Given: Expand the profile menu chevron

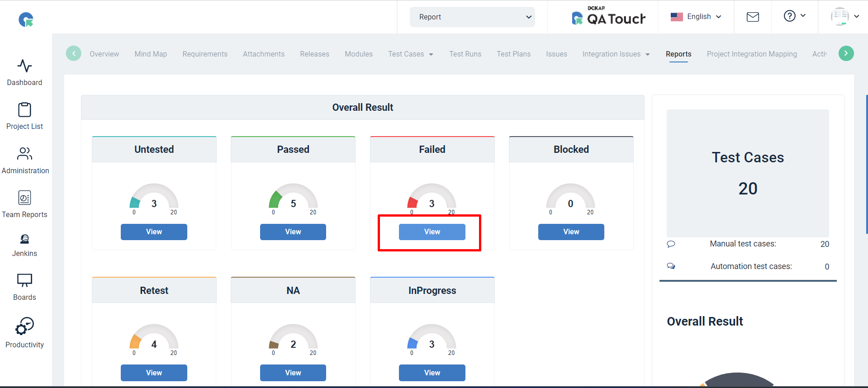Looking at the screenshot, I should pyautogui.click(x=856, y=17).
